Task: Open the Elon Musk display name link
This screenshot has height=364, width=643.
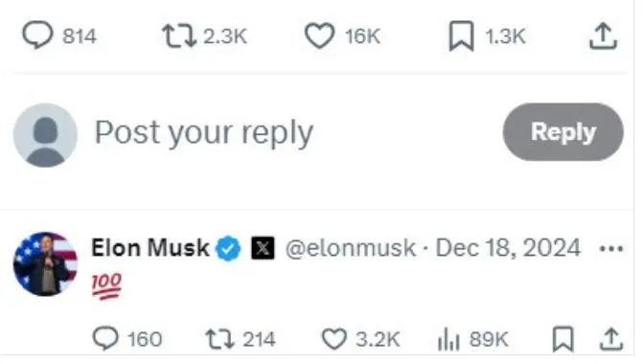Action: (x=150, y=248)
